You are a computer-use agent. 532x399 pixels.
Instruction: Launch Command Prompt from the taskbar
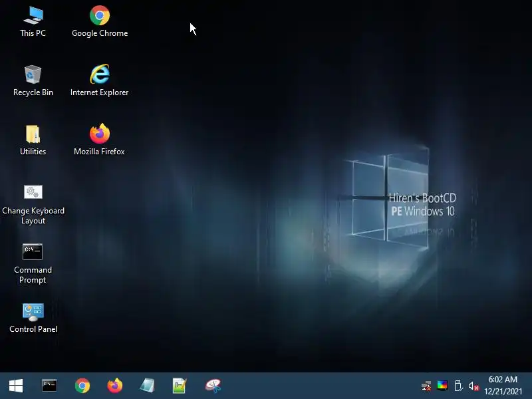[49, 386]
